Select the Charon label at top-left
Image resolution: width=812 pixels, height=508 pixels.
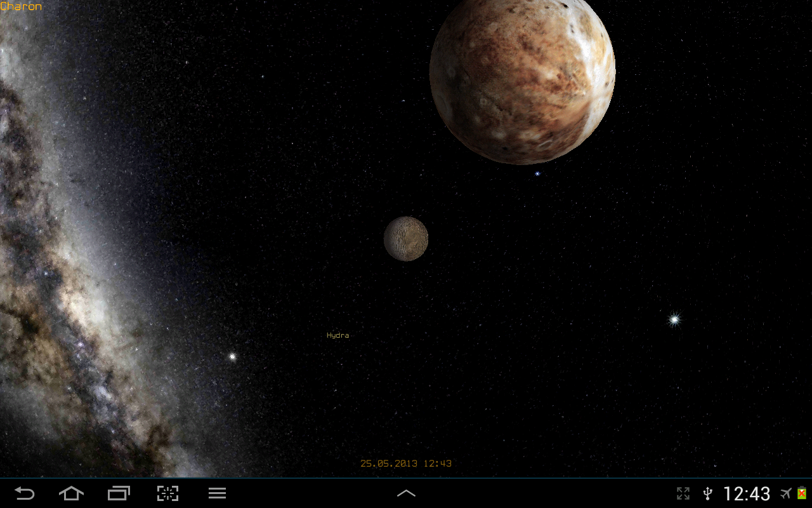(21, 6)
